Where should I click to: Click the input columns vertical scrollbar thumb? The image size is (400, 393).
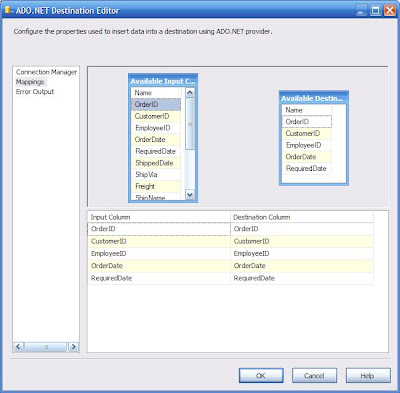(190, 124)
